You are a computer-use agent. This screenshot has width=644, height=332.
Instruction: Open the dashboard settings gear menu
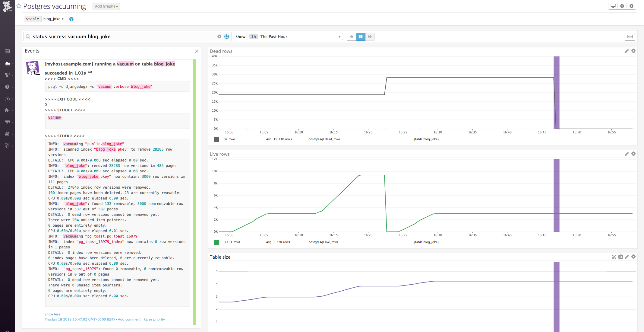pos(631,6)
